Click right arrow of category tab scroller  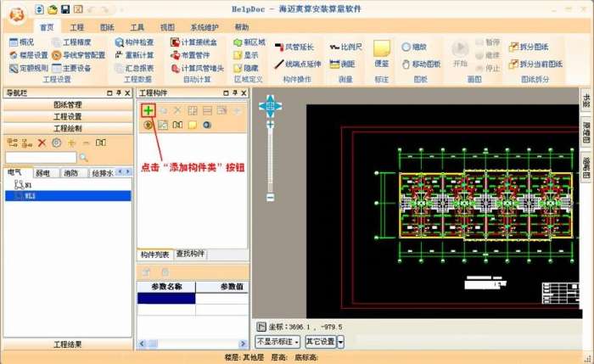(x=128, y=172)
